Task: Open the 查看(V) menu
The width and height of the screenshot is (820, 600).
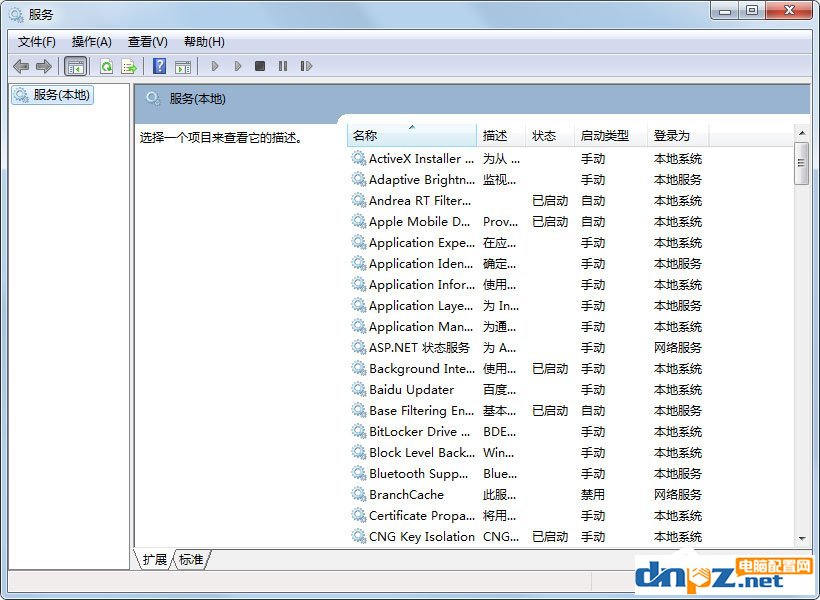Action: [147, 42]
